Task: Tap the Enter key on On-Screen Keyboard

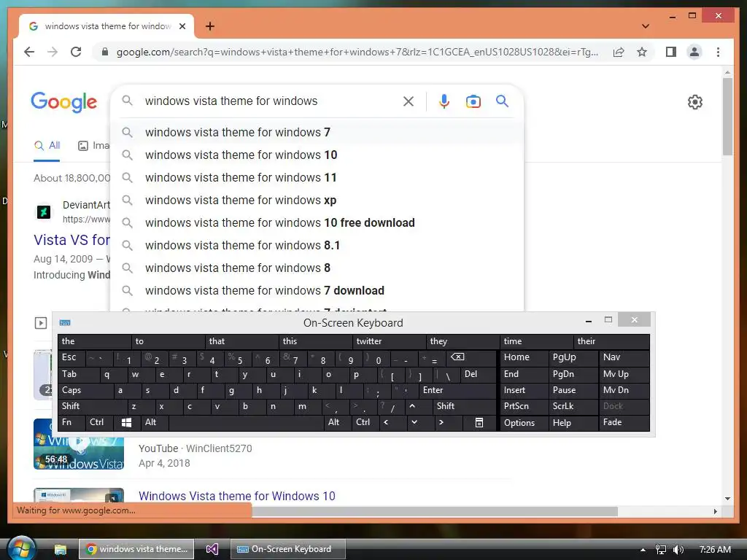Action: (x=457, y=391)
